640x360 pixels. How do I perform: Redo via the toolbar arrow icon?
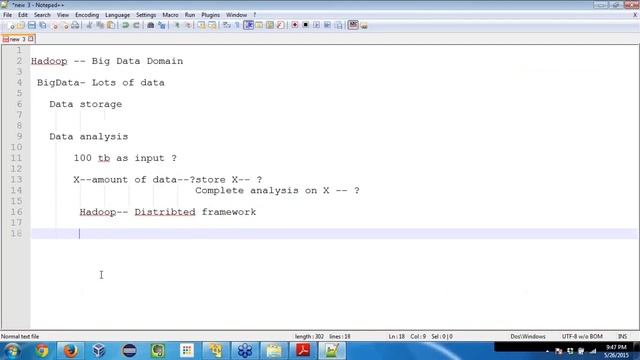coord(136,25)
